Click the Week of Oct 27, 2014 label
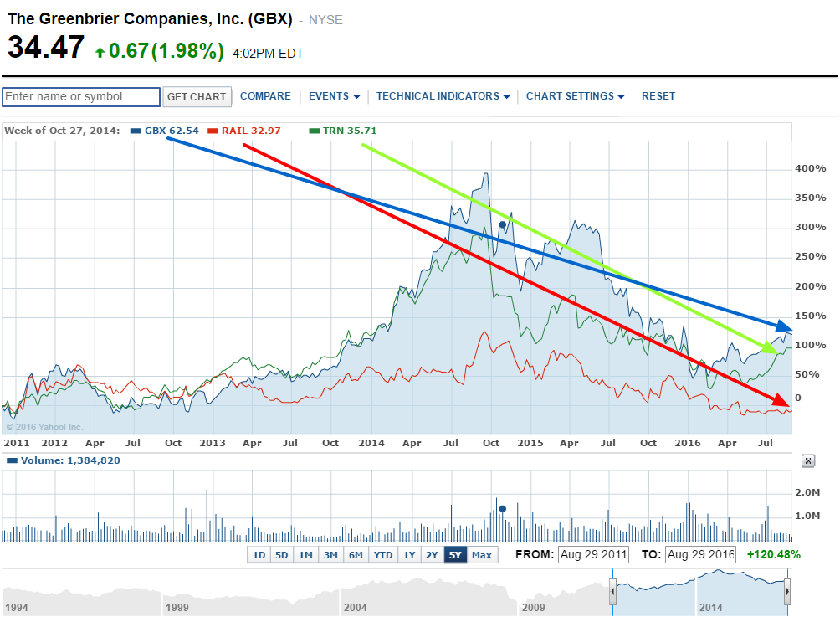This screenshot has height=617, width=840. 62,131
